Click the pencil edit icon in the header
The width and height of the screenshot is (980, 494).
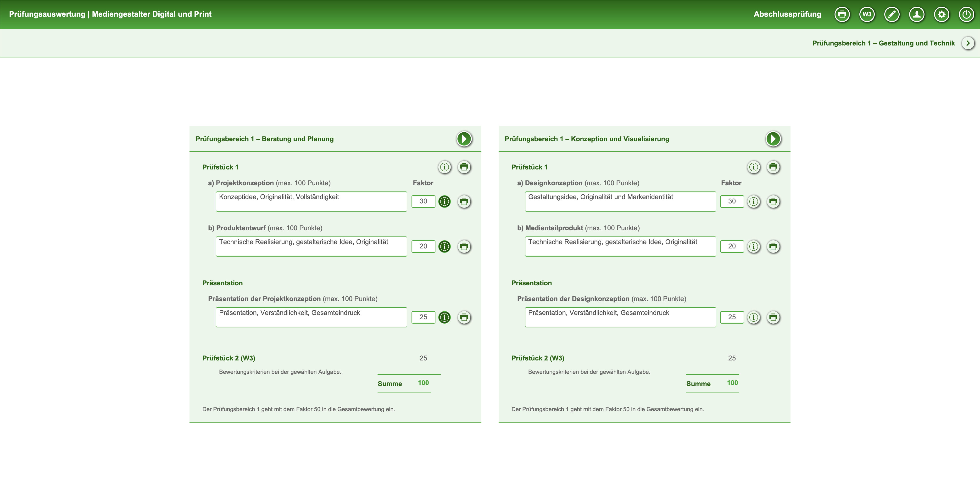(892, 14)
